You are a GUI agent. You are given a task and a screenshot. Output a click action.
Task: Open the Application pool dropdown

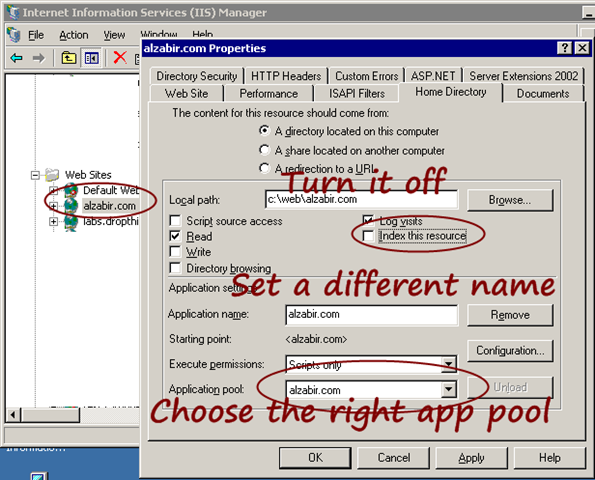coord(449,389)
